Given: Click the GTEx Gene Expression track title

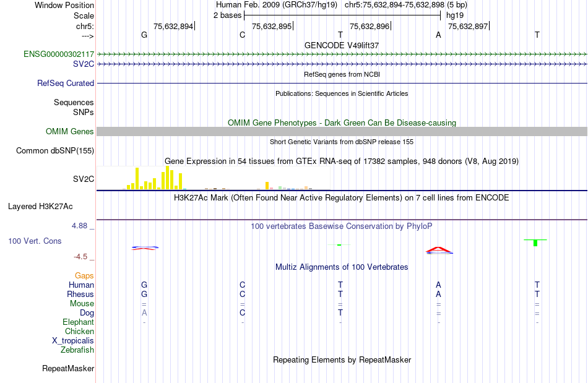Looking at the screenshot, I should click(x=342, y=161).
